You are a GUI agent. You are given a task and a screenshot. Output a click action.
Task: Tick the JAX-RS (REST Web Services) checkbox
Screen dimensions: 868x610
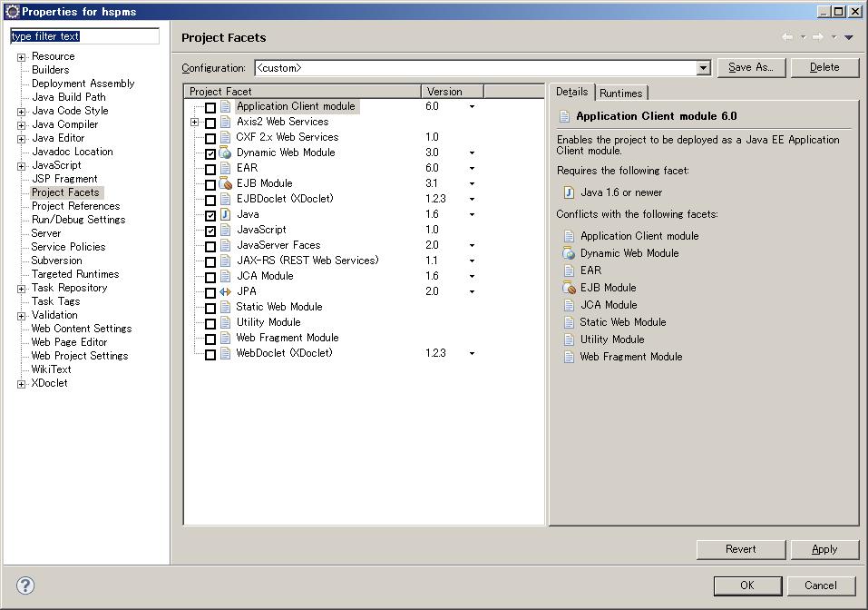[x=210, y=261]
